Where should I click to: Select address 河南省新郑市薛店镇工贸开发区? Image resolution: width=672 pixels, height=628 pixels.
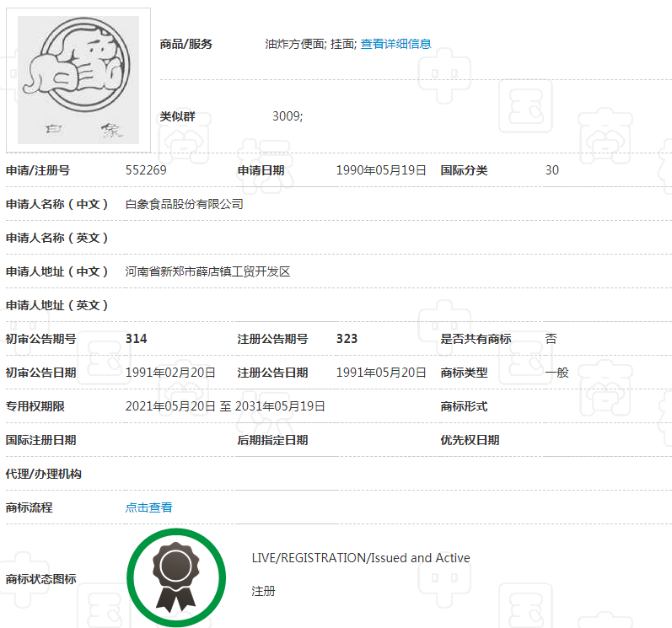click(208, 271)
